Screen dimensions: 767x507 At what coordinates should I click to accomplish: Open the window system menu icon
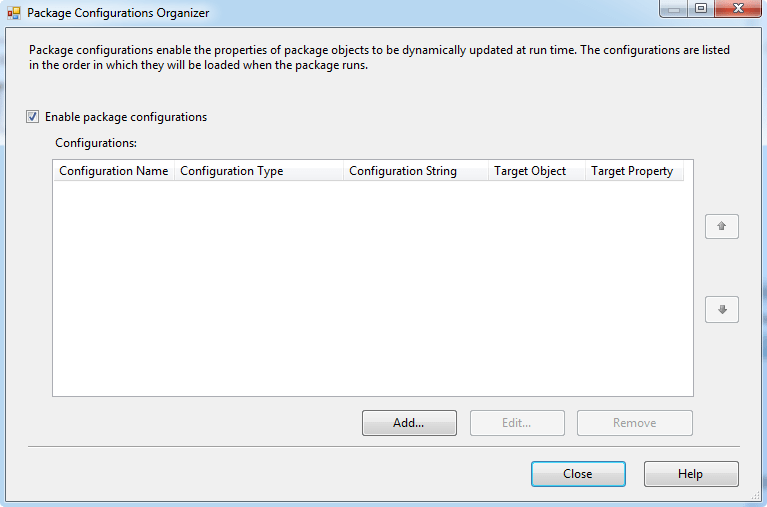(x=14, y=13)
